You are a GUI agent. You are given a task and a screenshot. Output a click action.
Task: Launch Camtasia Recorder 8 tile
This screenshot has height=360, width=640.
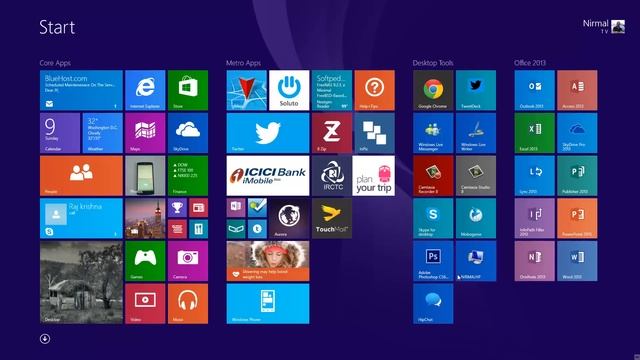433,176
